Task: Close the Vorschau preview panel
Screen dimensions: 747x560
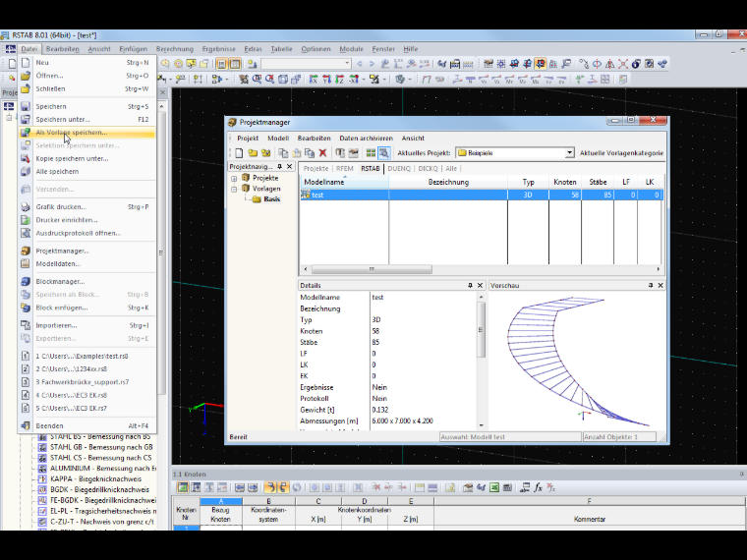Action: pos(661,285)
